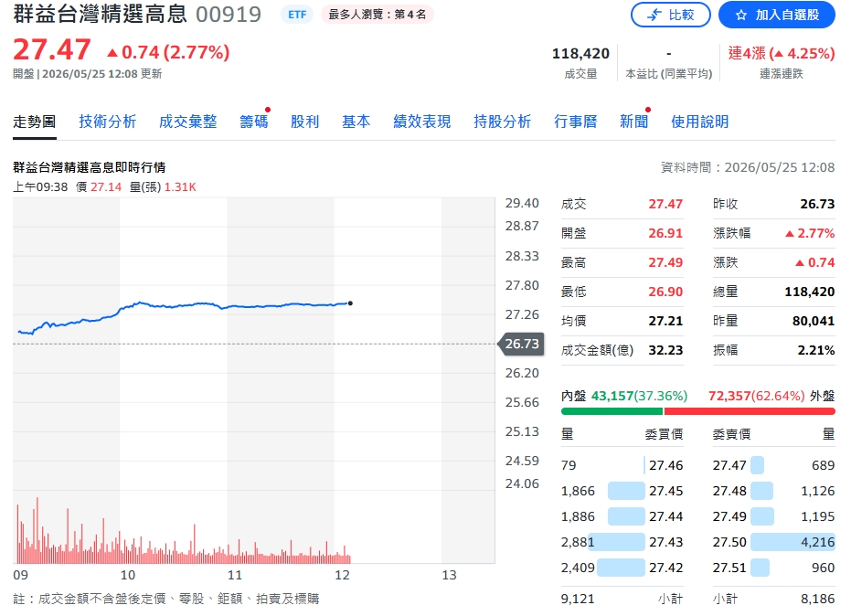Image resolution: width=851 pixels, height=616 pixels.
Task: Click the 26.73 previous close price marker
Action: coord(520,344)
